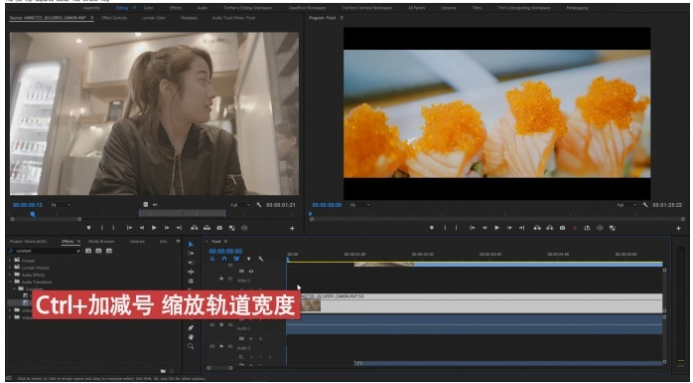
Task: Switch to the Media Browser tab
Action: coord(101,242)
